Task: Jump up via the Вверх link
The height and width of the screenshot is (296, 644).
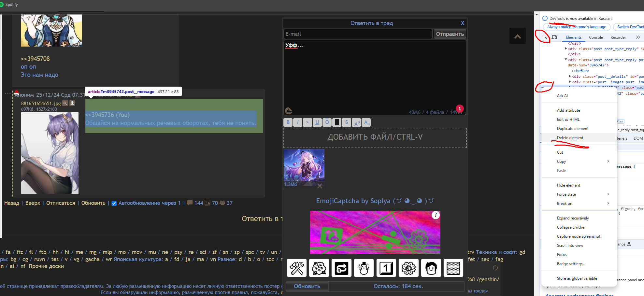Action: coord(33,203)
